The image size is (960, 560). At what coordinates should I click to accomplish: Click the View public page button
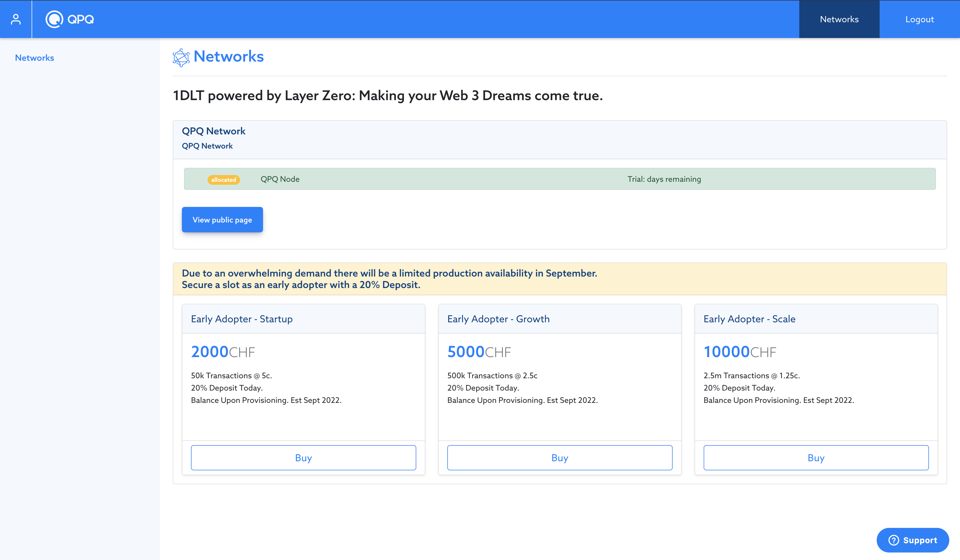(222, 220)
